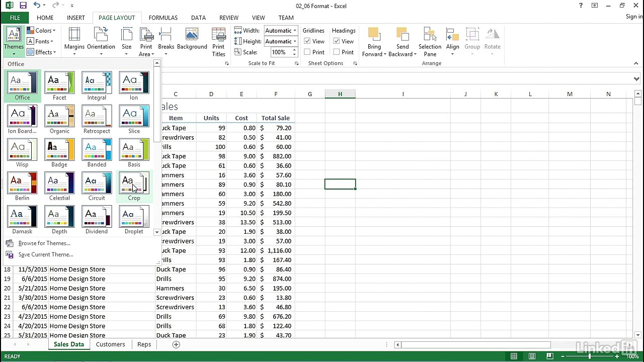Click the horizontal scrollbar

475,345
